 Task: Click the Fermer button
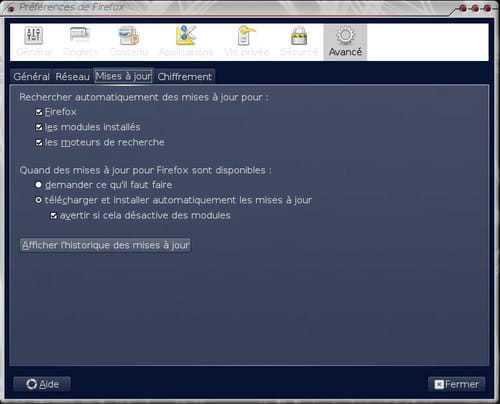coord(456,384)
